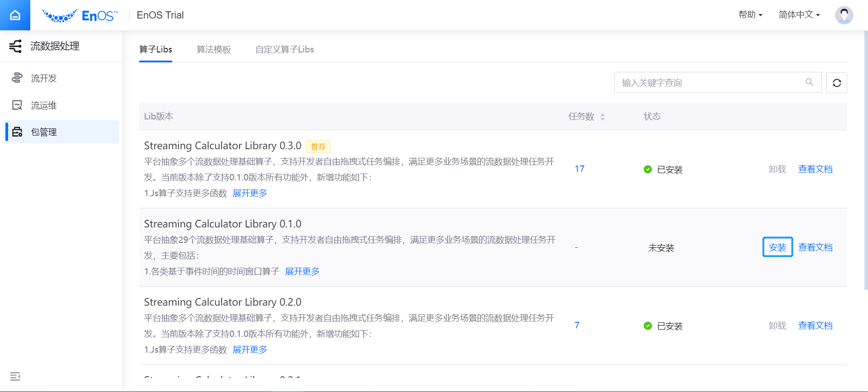Sort the list by 任务数 column arrows
This screenshot has width=868, height=392.
click(x=602, y=117)
